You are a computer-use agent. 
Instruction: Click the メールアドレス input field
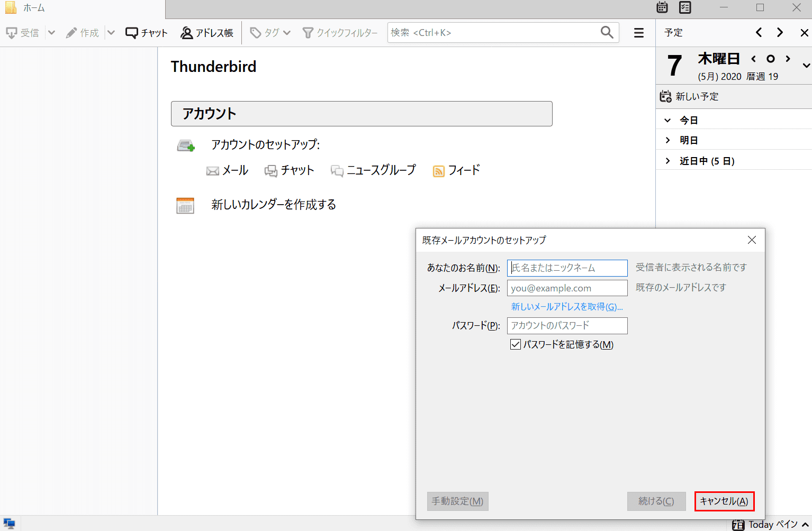click(x=567, y=288)
